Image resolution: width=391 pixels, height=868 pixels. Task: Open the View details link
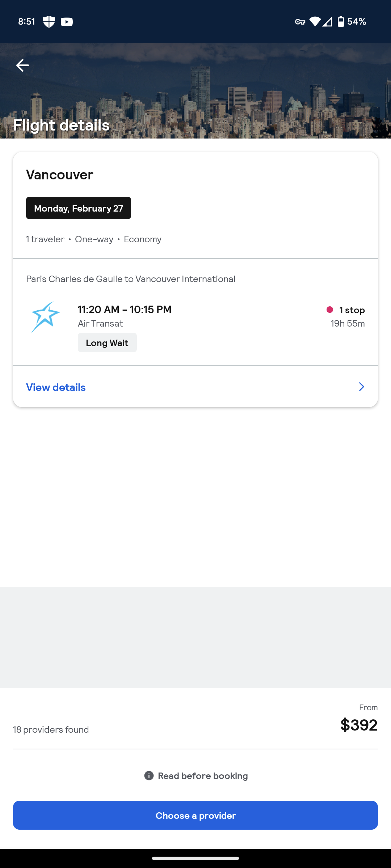(56, 387)
